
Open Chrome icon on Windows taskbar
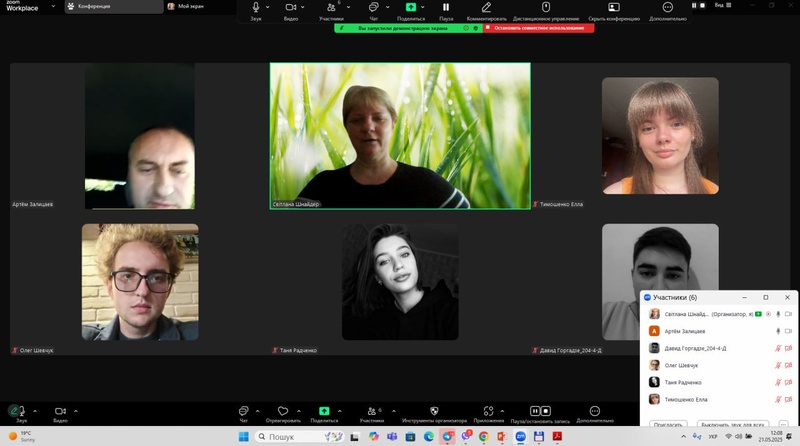(x=483, y=436)
